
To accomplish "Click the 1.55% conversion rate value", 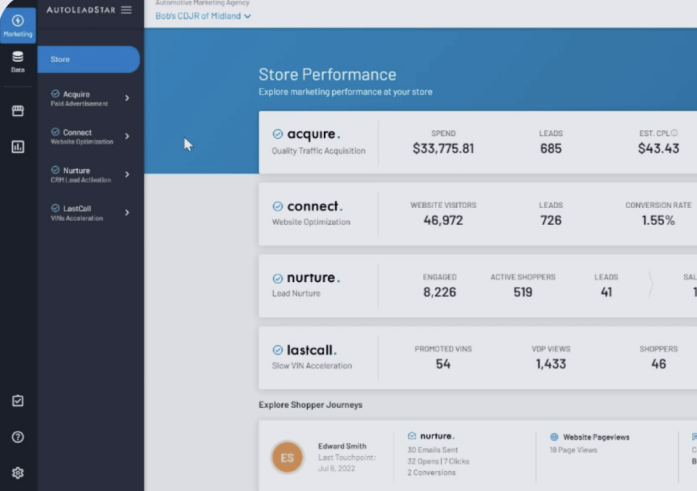I will (658, 220).
